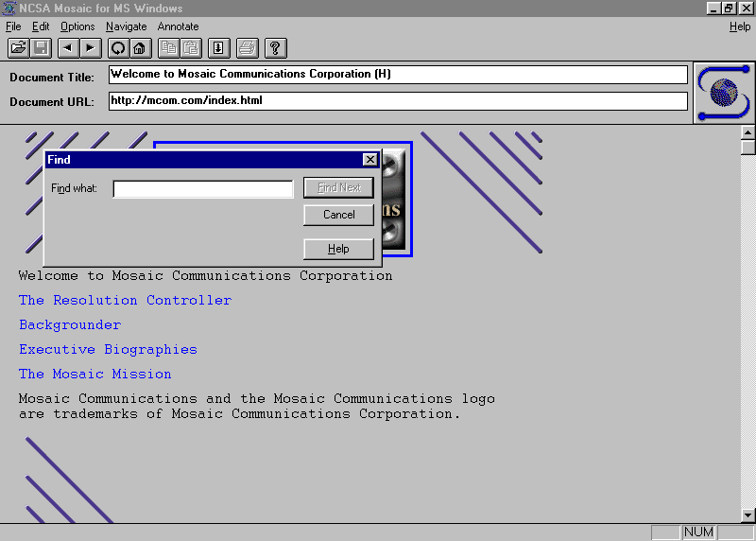Click the Print toolbar icon

(248, 48)
